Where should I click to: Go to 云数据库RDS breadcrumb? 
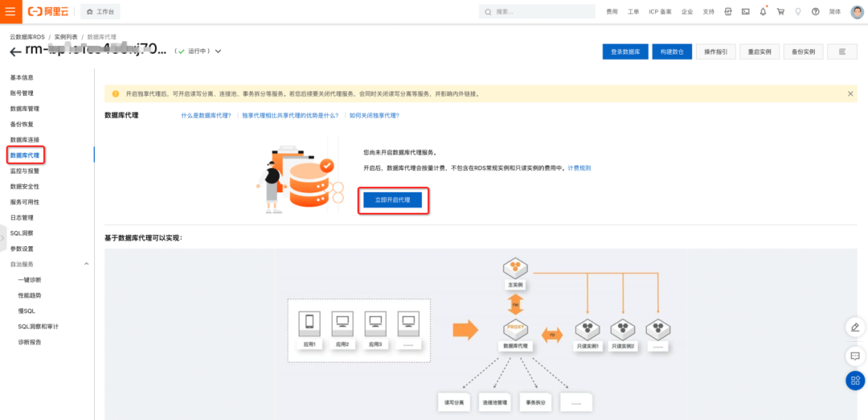click(27, 36)
